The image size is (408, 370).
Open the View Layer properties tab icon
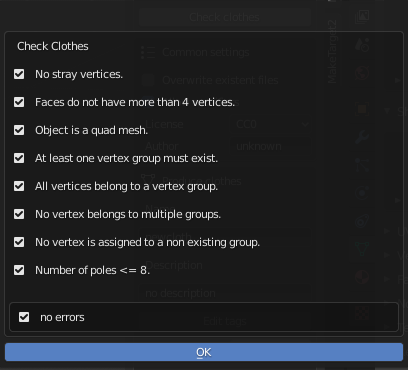pos(362,17)
